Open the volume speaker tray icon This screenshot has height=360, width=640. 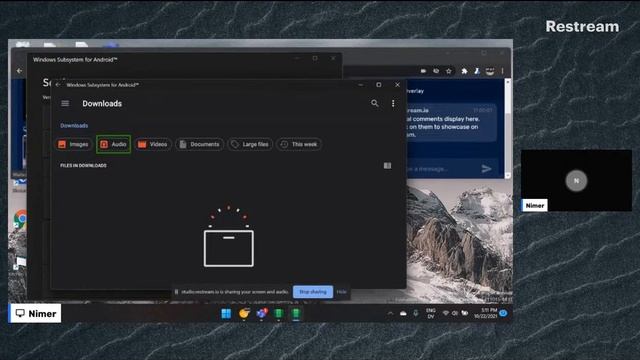(x=454, y=313)
